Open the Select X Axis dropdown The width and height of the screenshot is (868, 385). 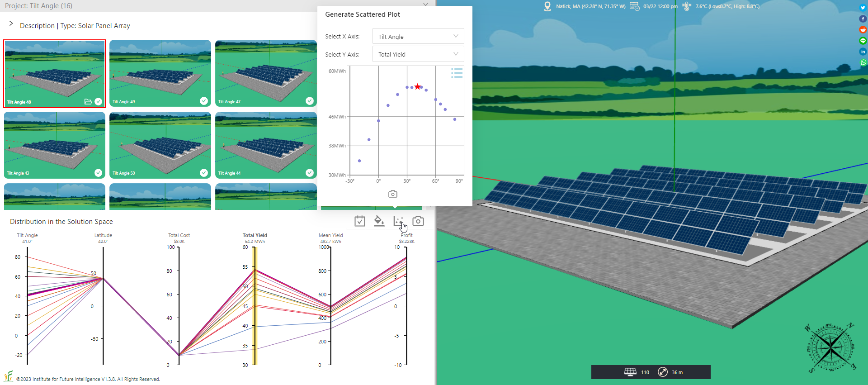click(x=418, y=37)
